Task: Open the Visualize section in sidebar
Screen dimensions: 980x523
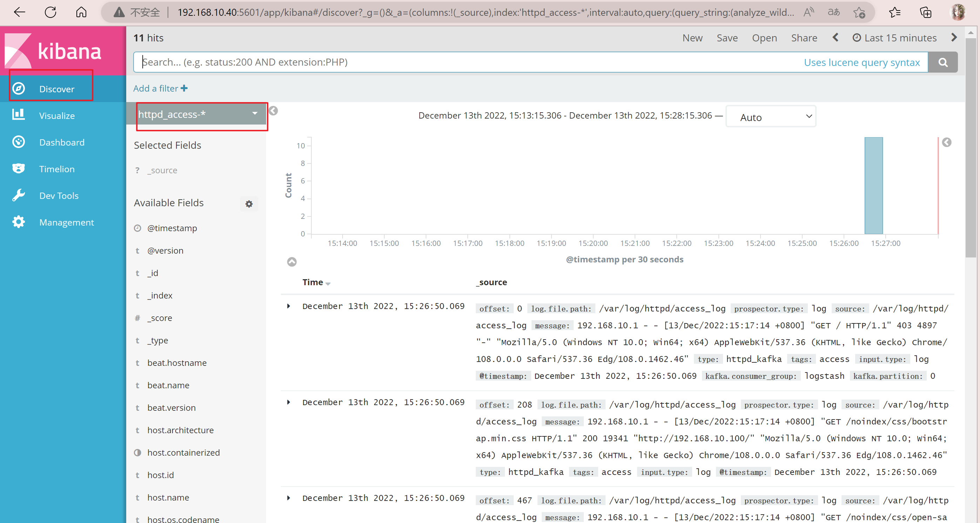Action: [56, 115]
